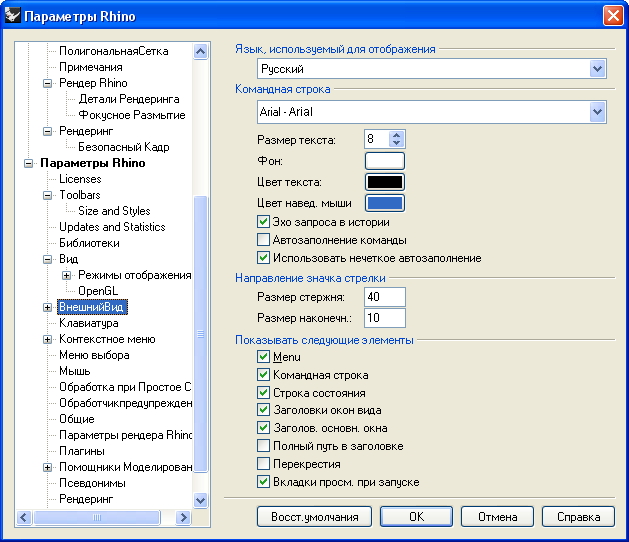The height and width of the screenshot is (542, 629).
Task: Toggle Эхо запроса в истории checkbox
Action: pyautogui.click(x=264, y=222)
